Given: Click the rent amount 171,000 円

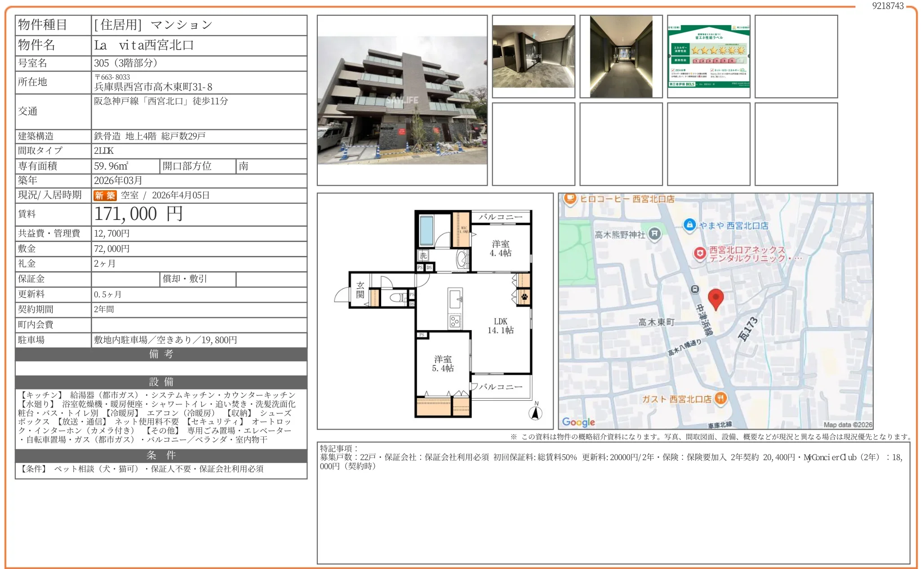Looking at the screenshot, I should (138, 214).
